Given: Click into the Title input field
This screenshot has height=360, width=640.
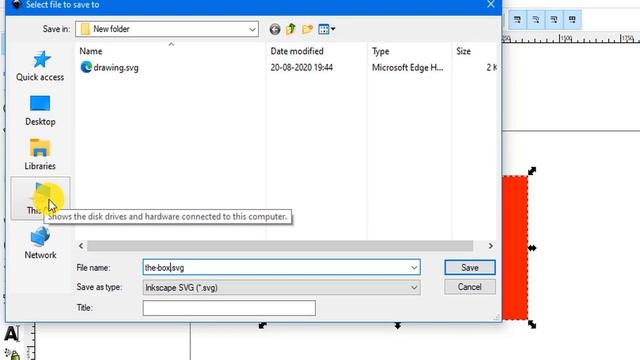Looking at the screenshot, I should tap(229, 308).
